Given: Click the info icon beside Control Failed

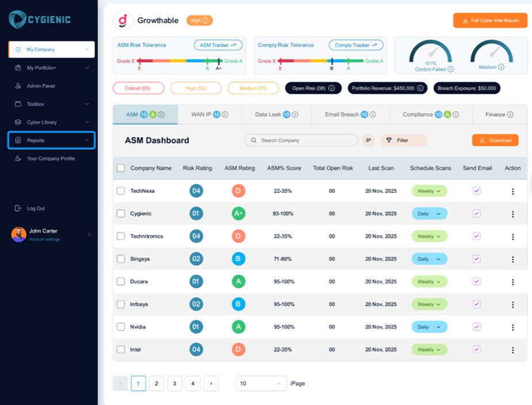Looking at the screenshot, I should point(450,69).
